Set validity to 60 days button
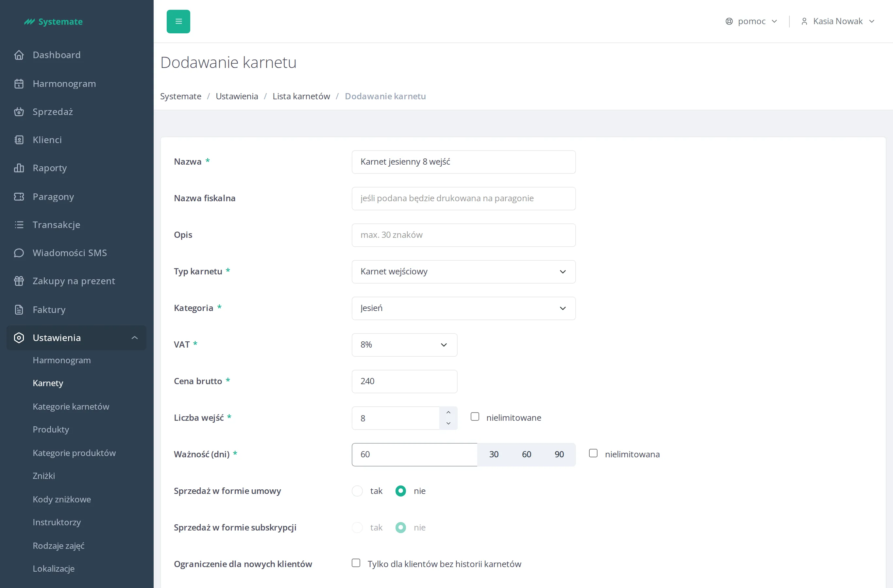The image size is (893, 588). point(527,454)
